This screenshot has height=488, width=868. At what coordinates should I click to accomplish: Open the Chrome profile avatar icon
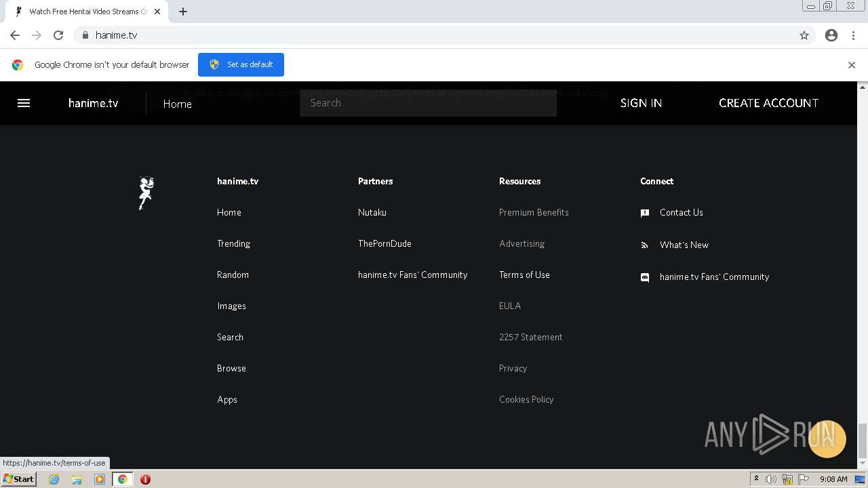click(831, 35)
